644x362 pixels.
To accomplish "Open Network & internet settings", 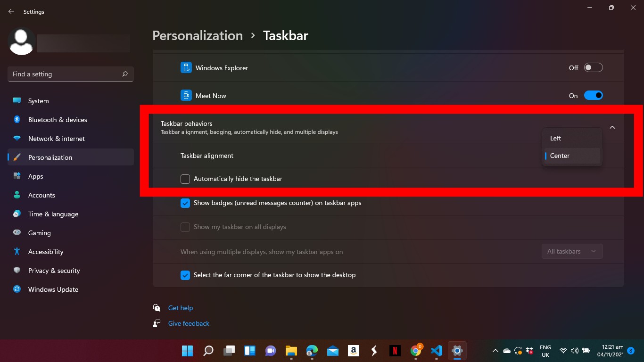I will (71, 139).
